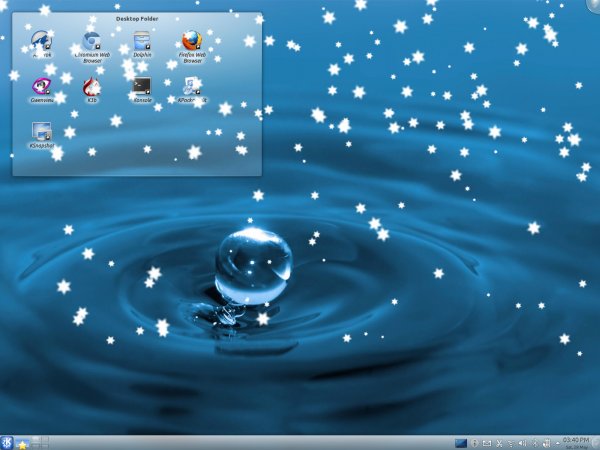The height and width of the screenshot is (450, 600).
Task: Open the Bluetooth tray icon
Action: tap(535, 443)
